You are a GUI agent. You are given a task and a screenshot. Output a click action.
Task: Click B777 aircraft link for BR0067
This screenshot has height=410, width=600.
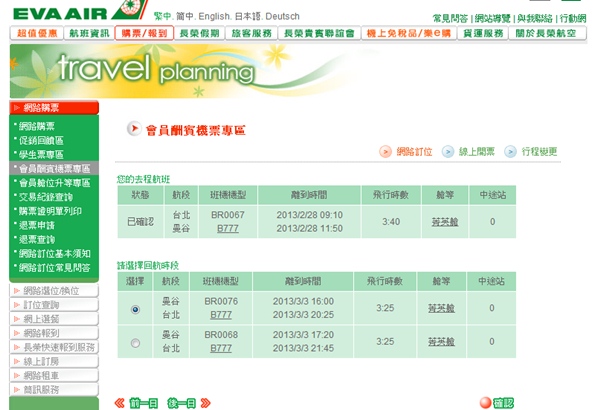pyautogui.click(x=228, y=229)
